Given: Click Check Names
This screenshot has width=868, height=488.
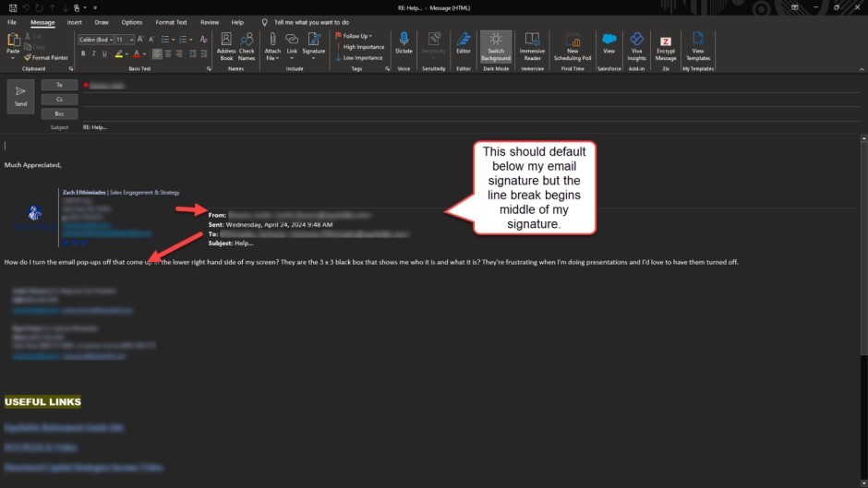Looking at the screenshot, I should pyautogui.click(x=247, y=46).
